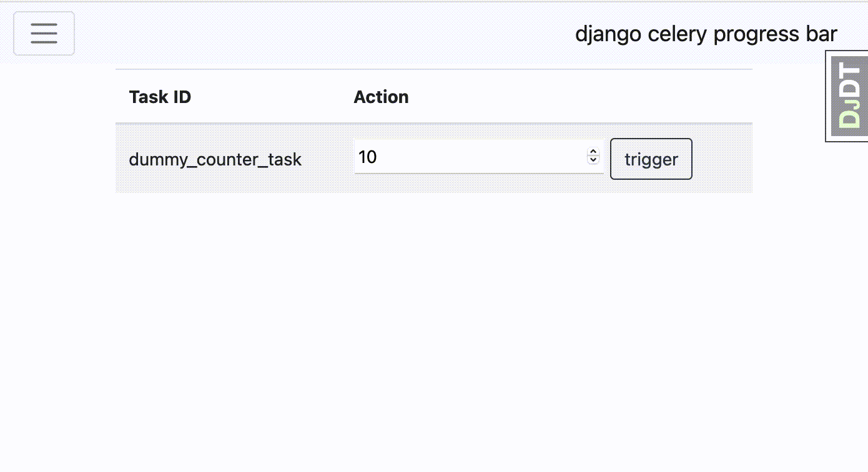Click the number input stepper arrows
The width and height of the screenshot is (868, 472).
[x=593, y=156]
